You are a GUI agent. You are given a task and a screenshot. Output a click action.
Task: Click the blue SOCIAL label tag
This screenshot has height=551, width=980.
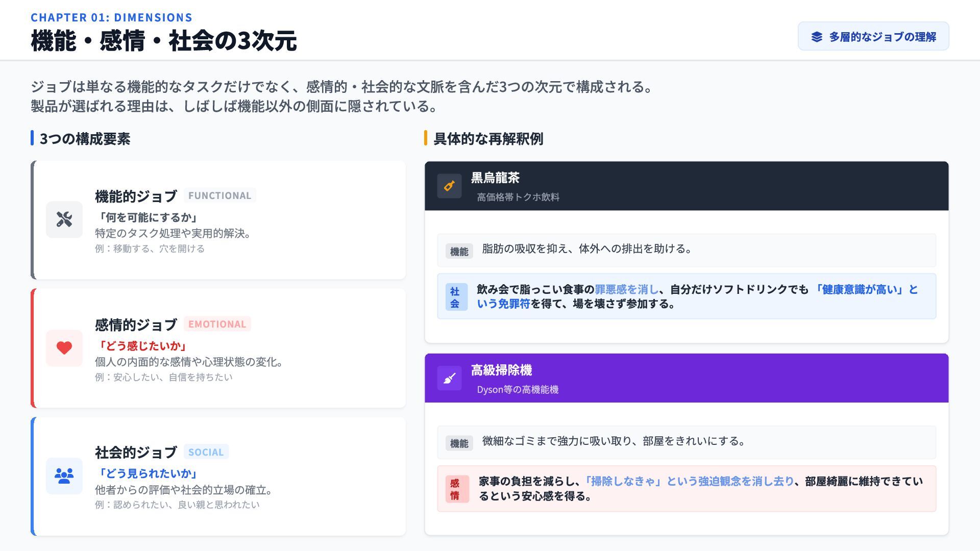(x=206, y=452)
